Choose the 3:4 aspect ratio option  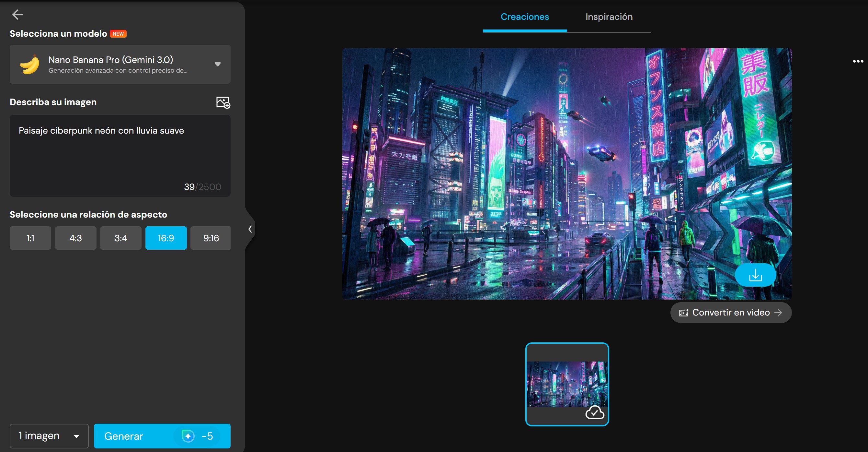120,238
